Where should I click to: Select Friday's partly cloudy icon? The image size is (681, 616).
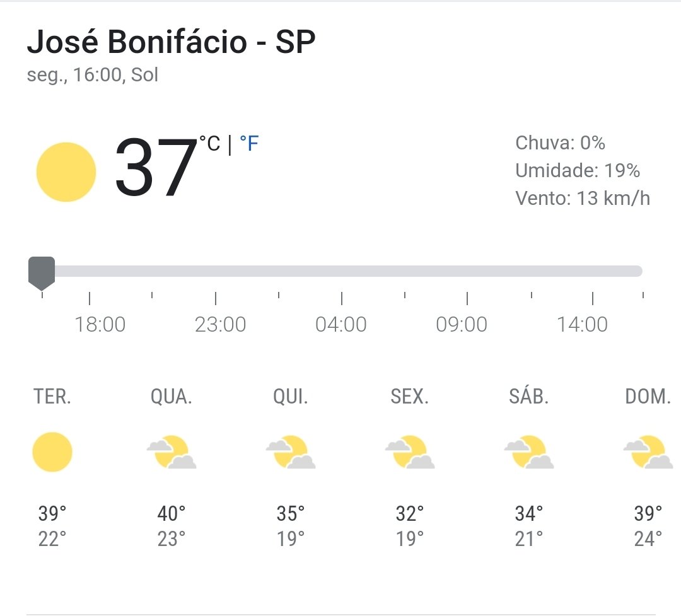coord(410,452)
